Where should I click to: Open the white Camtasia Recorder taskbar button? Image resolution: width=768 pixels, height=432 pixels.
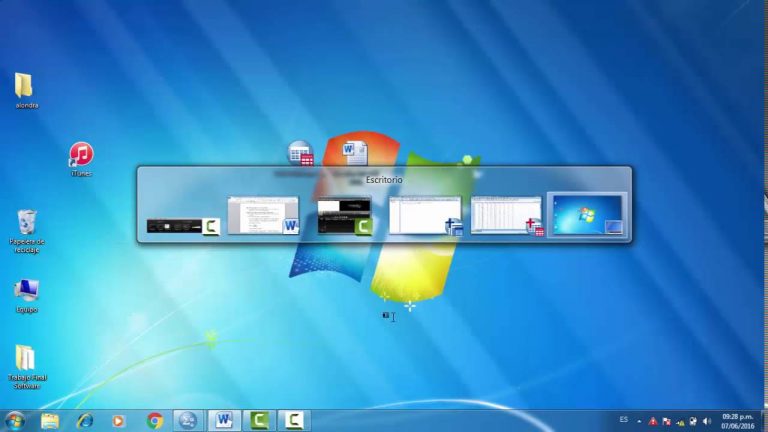coord(294,420)
